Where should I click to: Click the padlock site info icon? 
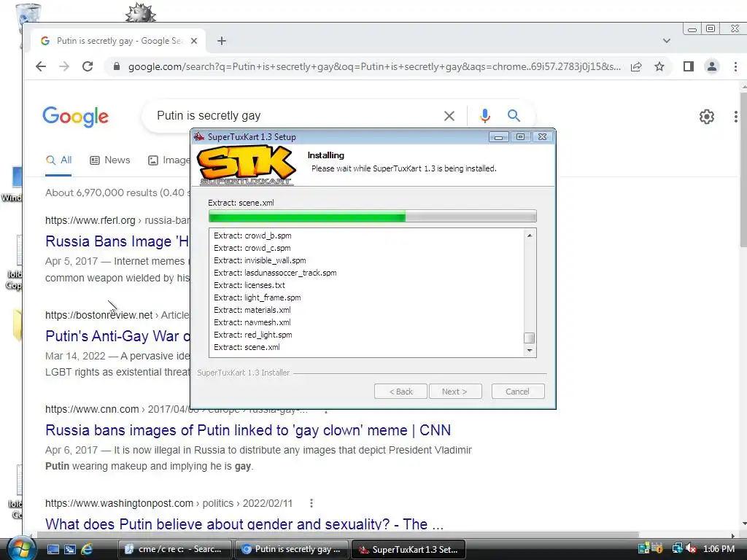[117, 66]
